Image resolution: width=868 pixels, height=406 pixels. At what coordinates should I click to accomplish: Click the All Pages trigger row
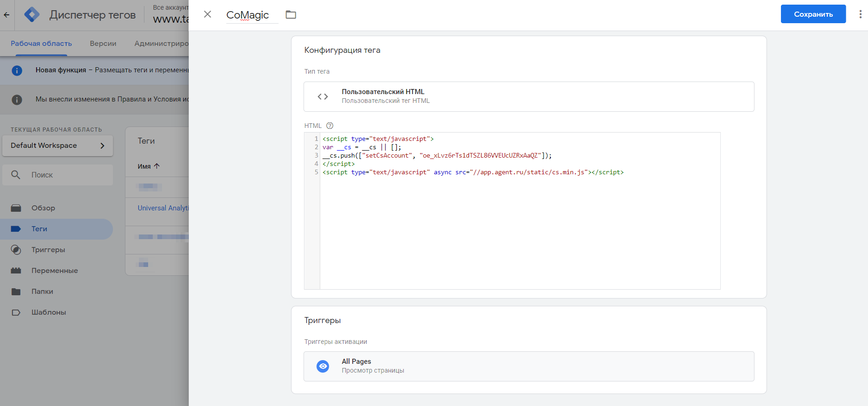[529, 366]
